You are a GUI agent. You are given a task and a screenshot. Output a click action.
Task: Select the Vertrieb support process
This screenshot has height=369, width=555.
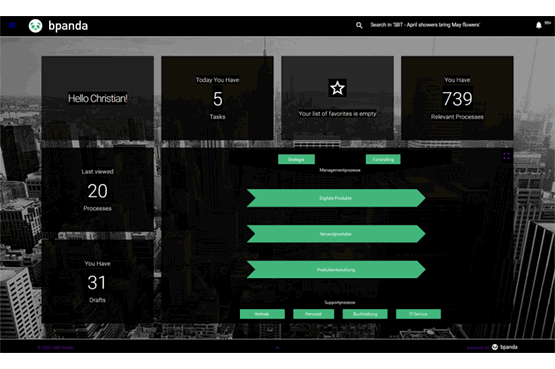[x=262, y=314]
